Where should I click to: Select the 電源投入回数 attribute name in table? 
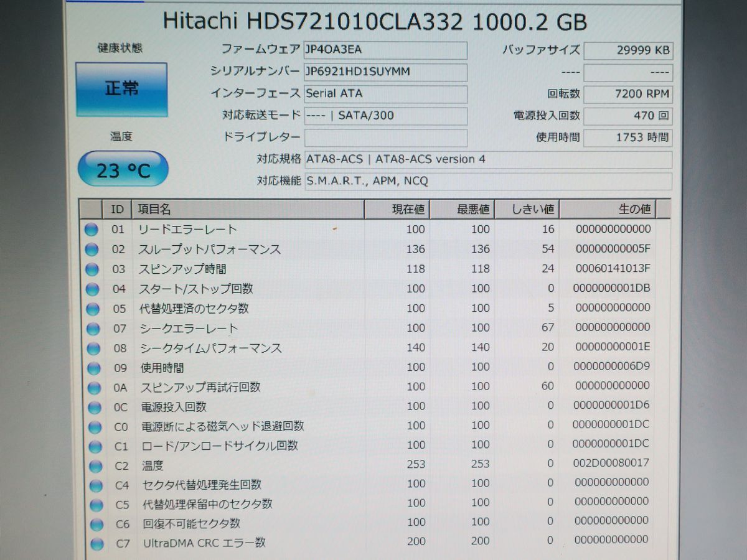pos(174,408)
